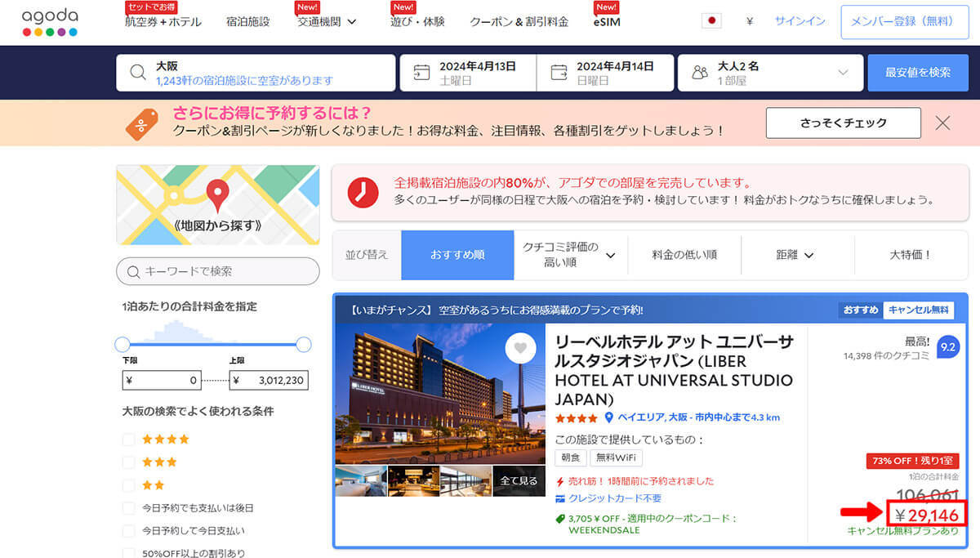Click the ¥29,146 price

(926, 515)
